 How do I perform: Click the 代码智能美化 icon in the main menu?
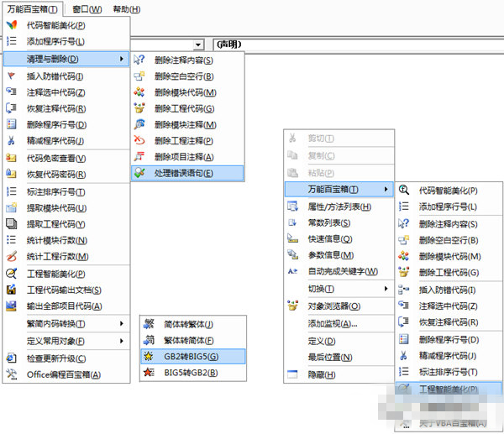point(12,25)
